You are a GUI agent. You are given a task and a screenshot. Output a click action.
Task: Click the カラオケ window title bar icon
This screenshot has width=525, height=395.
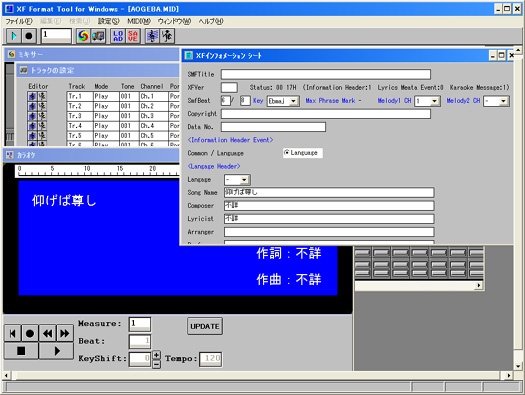(10, 155)
